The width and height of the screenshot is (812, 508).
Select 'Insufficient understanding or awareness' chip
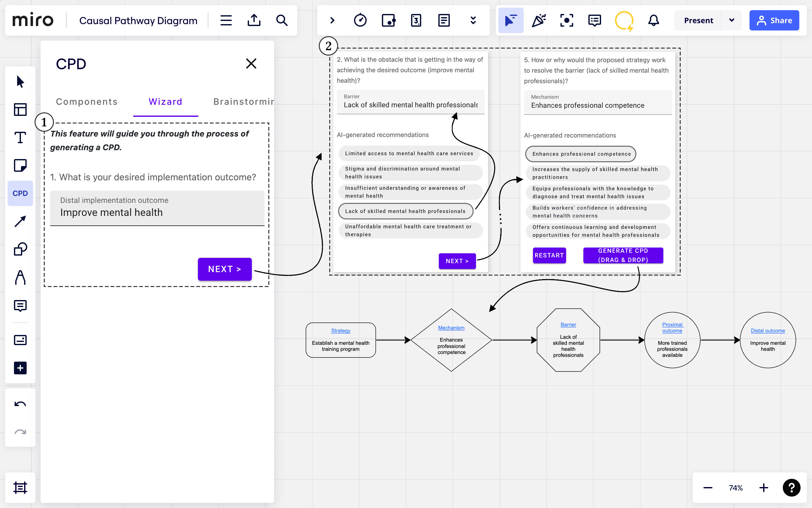[411, 192]
